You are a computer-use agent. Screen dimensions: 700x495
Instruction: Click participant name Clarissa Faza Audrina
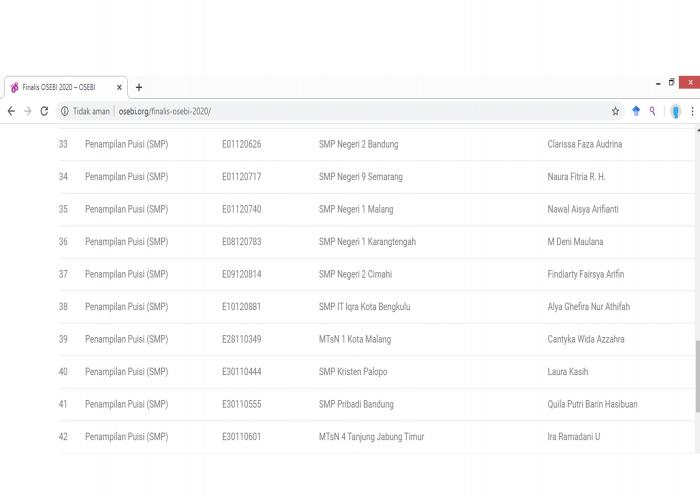click(x=584, y=145)
